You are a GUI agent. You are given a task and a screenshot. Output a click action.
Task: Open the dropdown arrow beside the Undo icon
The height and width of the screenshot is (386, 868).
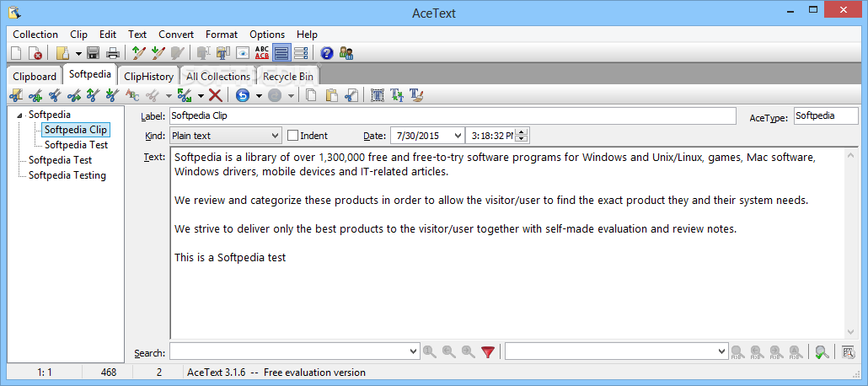[259, 96]
